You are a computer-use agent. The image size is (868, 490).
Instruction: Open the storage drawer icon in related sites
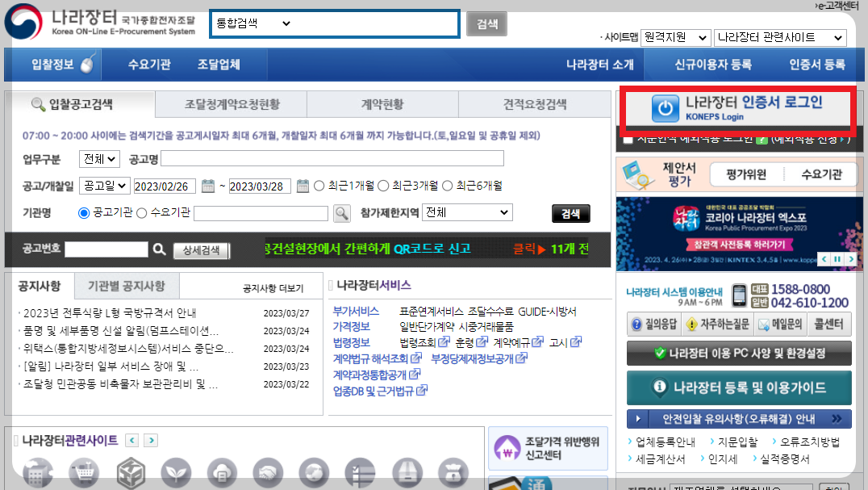[x=407, y=473]
